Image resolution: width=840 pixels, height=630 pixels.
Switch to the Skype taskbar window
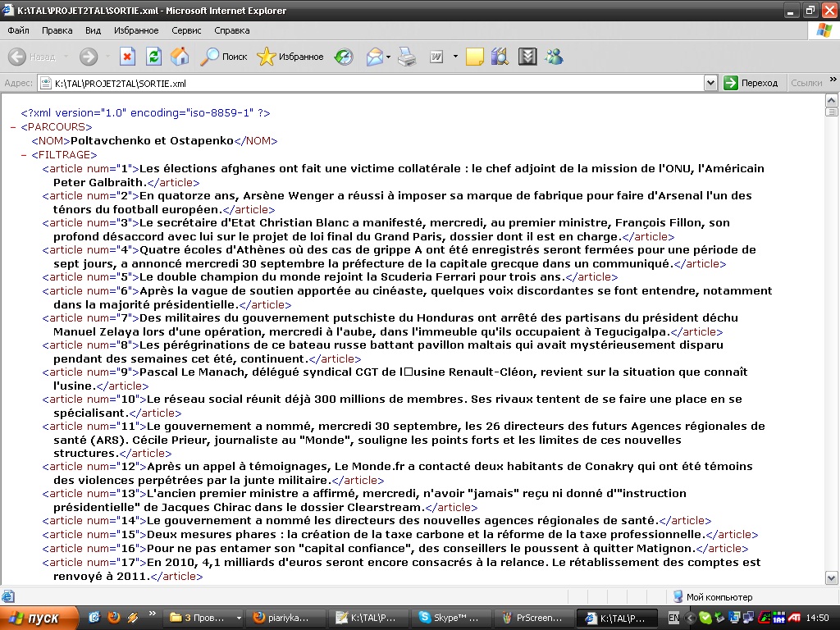(452, 619)
